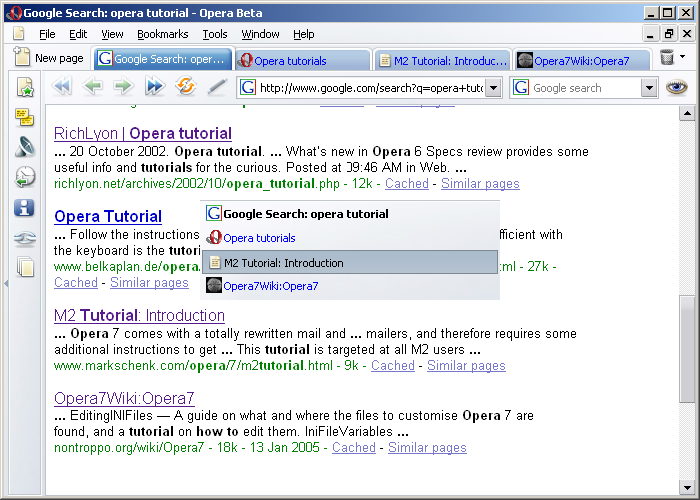
Task: Click the Fast Forward button
Action: click(x=154, y=87)
